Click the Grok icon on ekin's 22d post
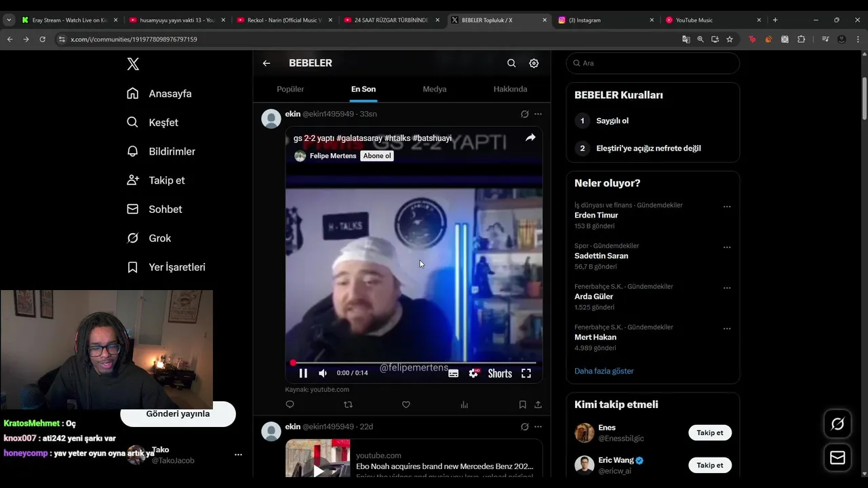868x488 pixels. [x=524, y=427]
